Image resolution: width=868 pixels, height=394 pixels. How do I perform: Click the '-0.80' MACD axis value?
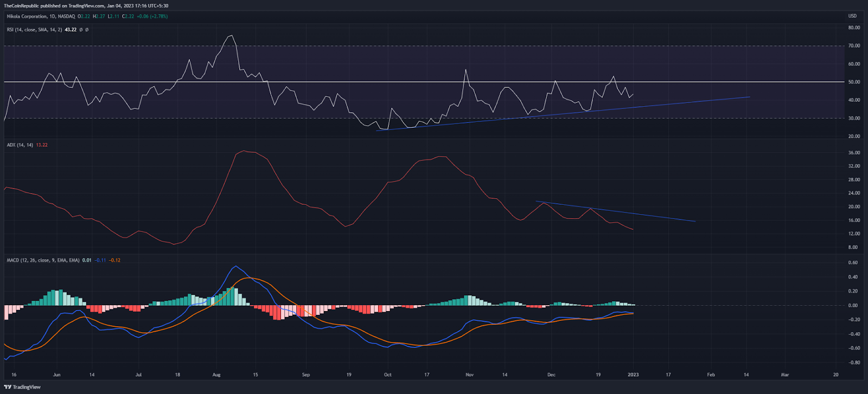click(854, 363)
